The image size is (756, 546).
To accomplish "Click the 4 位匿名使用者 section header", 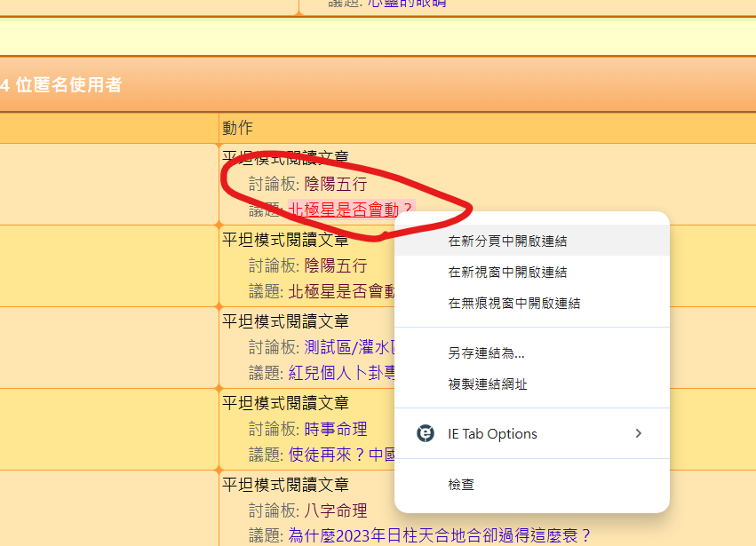I will tap(61, 85).
